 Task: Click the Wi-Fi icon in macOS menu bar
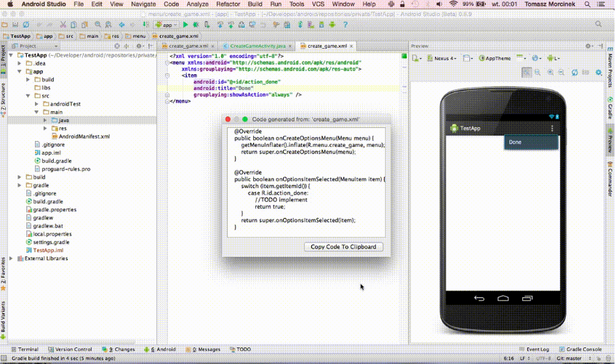pyautogui.click(x=453, y=4)
